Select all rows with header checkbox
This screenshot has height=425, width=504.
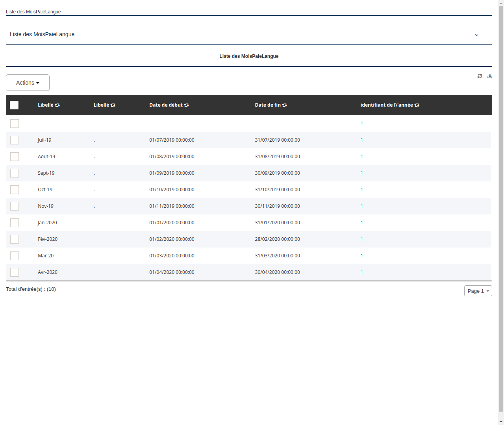pos(14,105)
